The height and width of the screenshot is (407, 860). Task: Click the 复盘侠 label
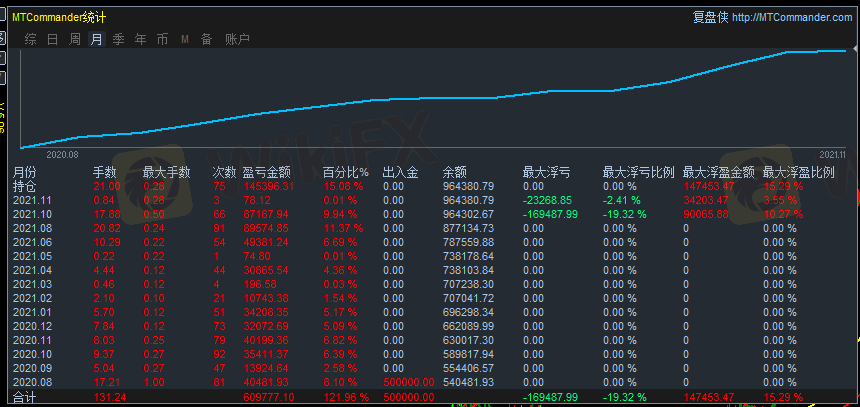710,17
